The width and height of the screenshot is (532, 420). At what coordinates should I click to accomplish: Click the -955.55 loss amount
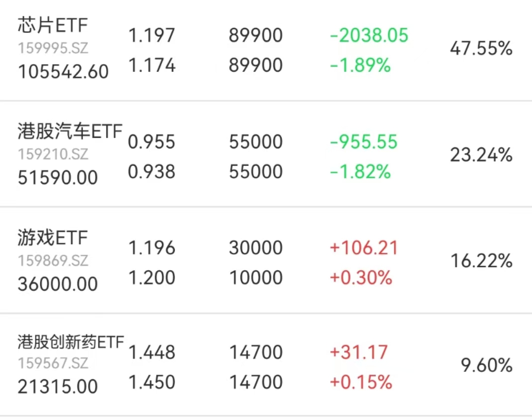click(364, 142)
